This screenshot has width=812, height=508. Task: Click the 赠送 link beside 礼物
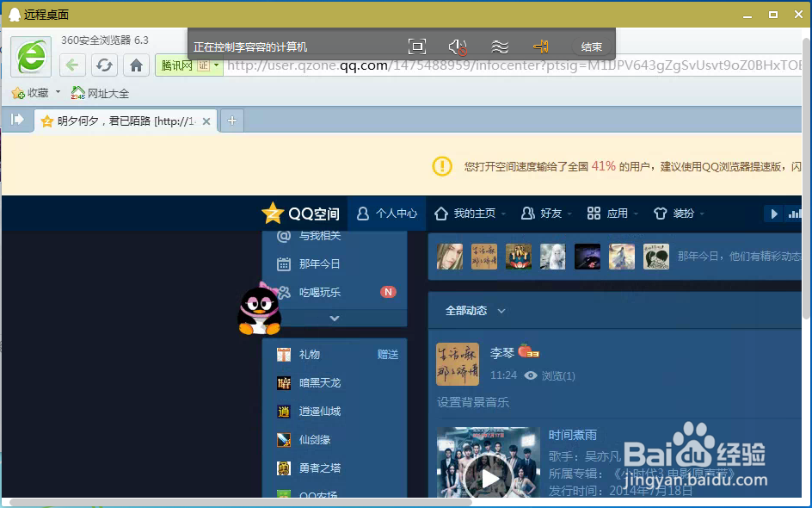click(388, 355)
